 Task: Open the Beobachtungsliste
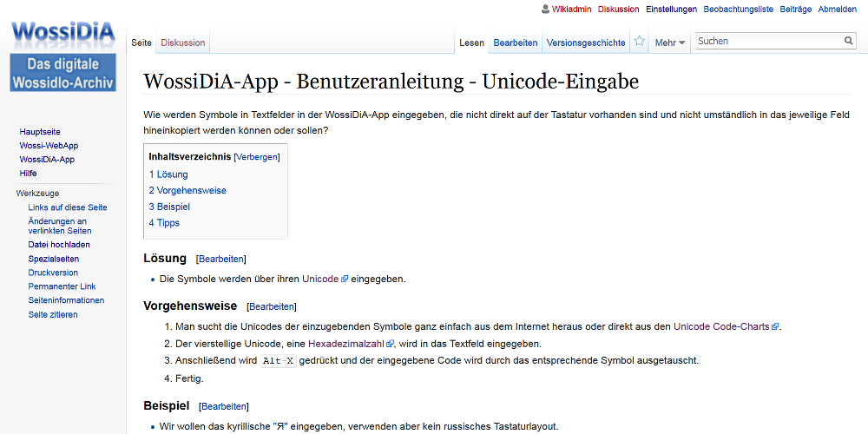(739, 10)
